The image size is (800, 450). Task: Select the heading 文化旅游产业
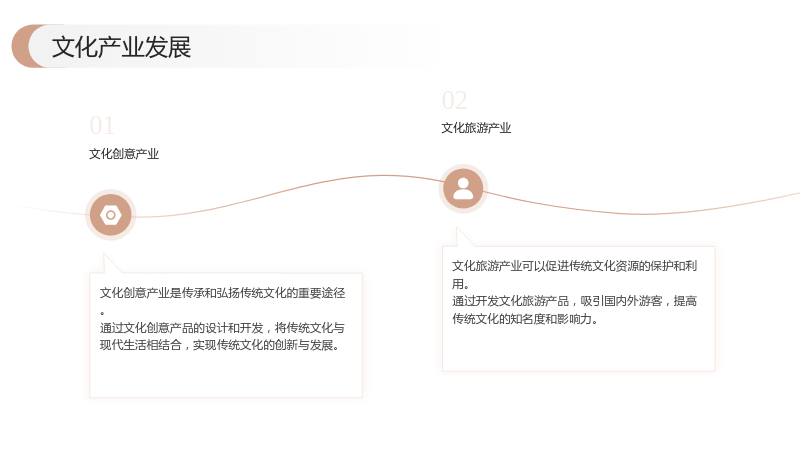click(476, 128)
